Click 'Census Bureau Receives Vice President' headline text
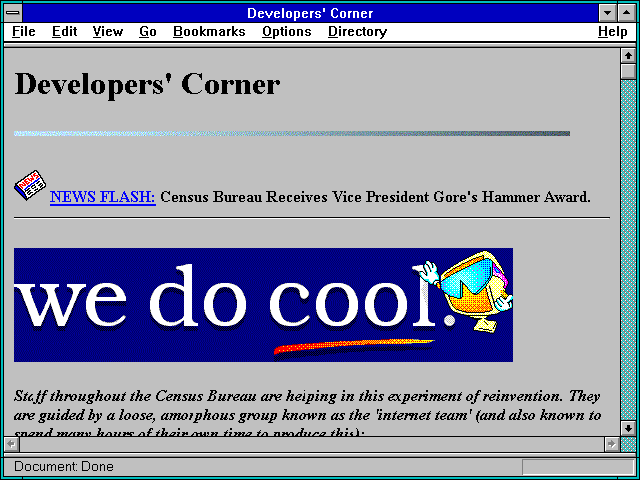Image resolution: width=640 pixels, height=480 pixels. coord(296,197)
